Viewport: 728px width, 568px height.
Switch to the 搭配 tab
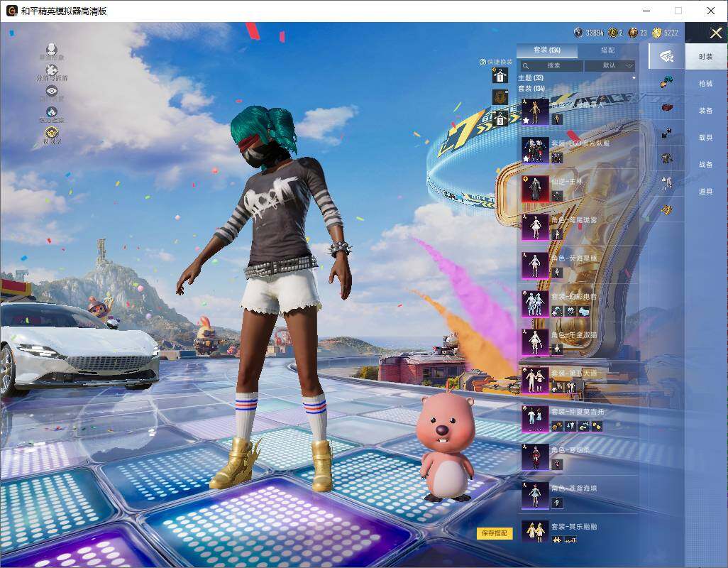click(607, 50)
